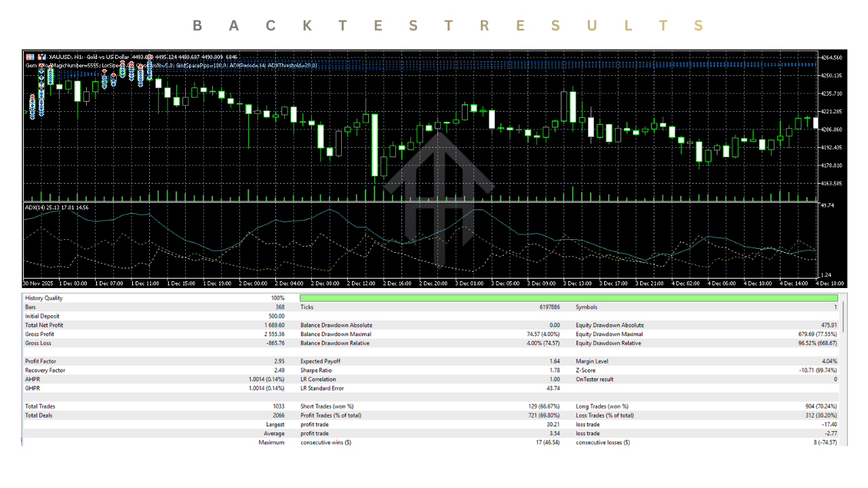Select the Total Trades count 1033
Screen dimensions: 868x488
click(277, 406)
